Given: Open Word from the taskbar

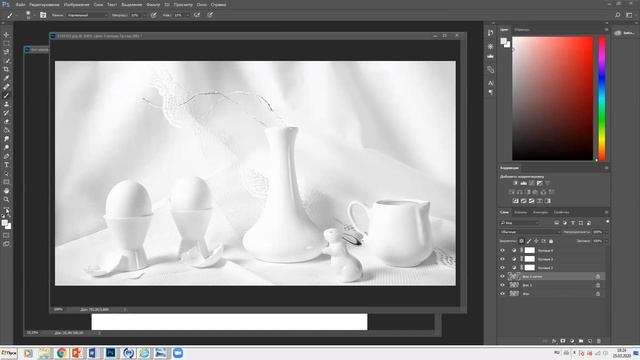Looking at the screenshot, I should [x=93, y=353].
